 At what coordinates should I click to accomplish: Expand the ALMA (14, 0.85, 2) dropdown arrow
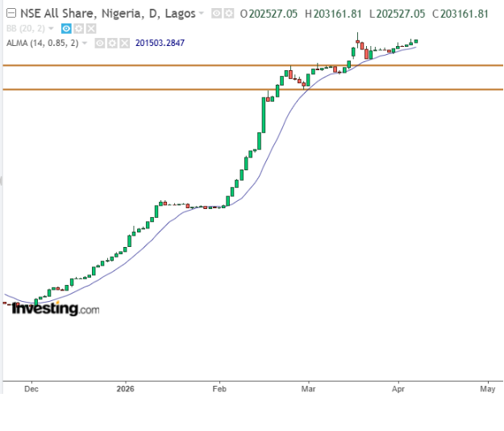(85, 43)
